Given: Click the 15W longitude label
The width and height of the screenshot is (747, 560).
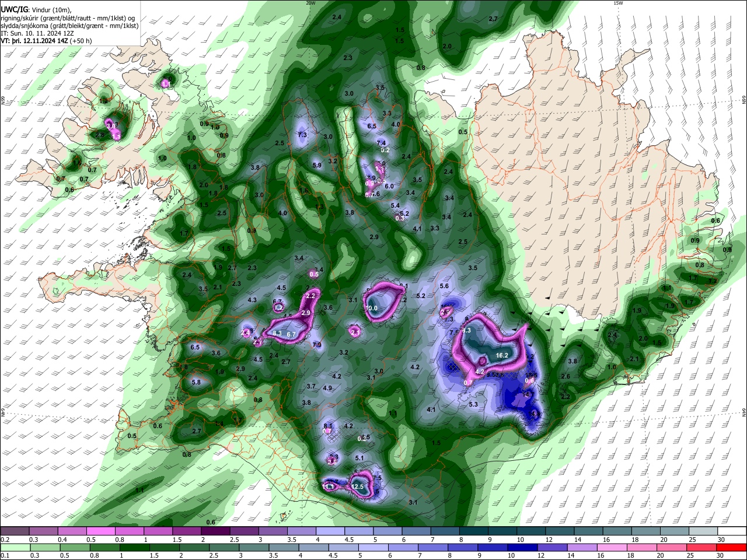Looking at the screenshot, I should 618,3.
